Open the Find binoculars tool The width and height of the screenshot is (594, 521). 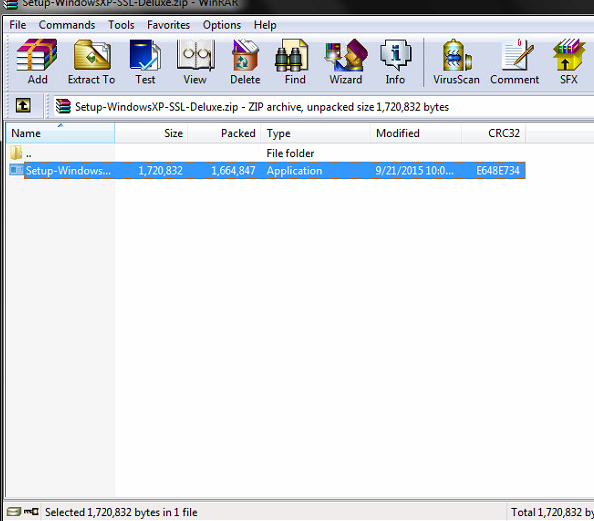(295, 62)
